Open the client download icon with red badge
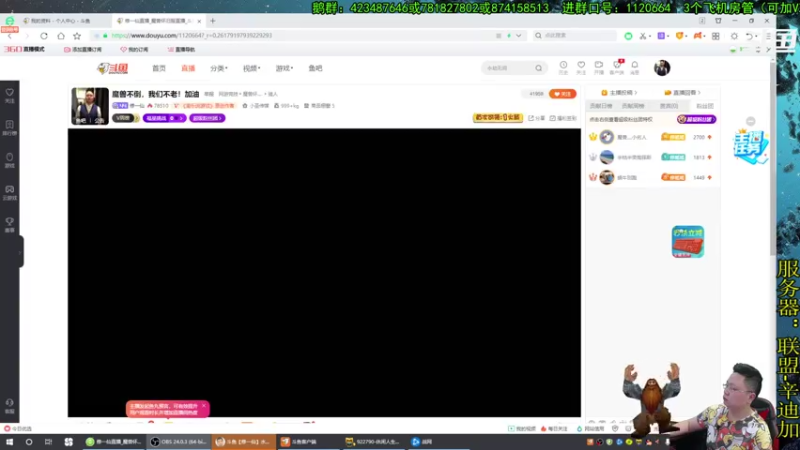This screenshot has width=800, height=450. coord(617,67)
